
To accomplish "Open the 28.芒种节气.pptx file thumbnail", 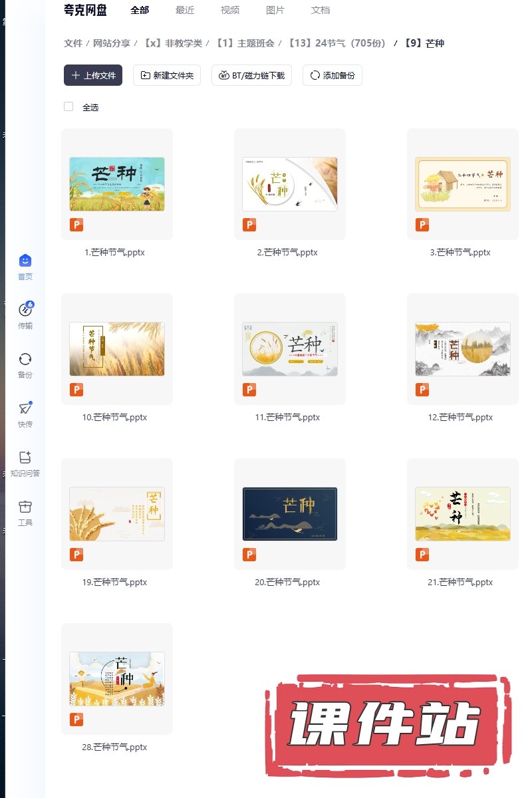I will 117,678.
